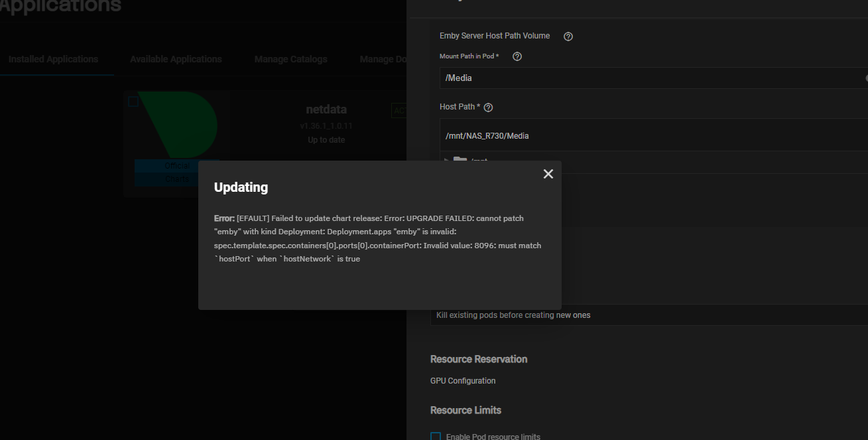868x440 pixels.
Task: Click the GPU Configuration label
Action: click(463, 381)
